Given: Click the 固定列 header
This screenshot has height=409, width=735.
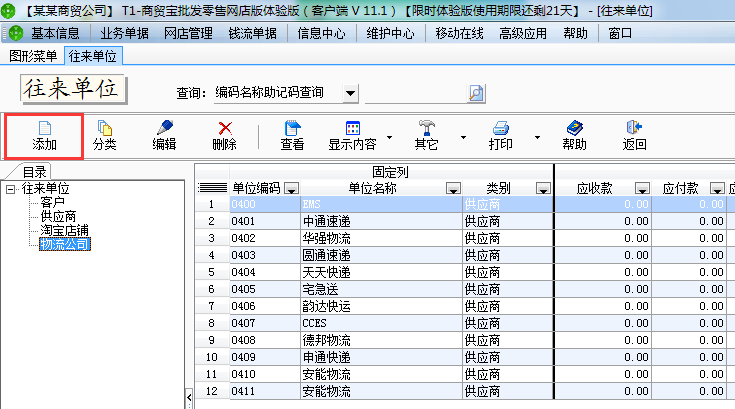Looking at the screenshot, I should [x=390, y=172].
